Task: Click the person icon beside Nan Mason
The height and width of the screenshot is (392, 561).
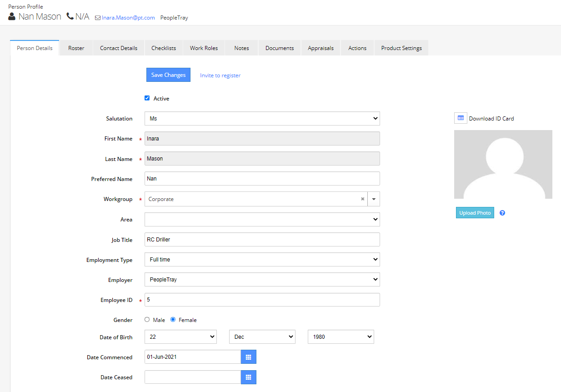Action: pyautogui.click(x=11, y=16)
